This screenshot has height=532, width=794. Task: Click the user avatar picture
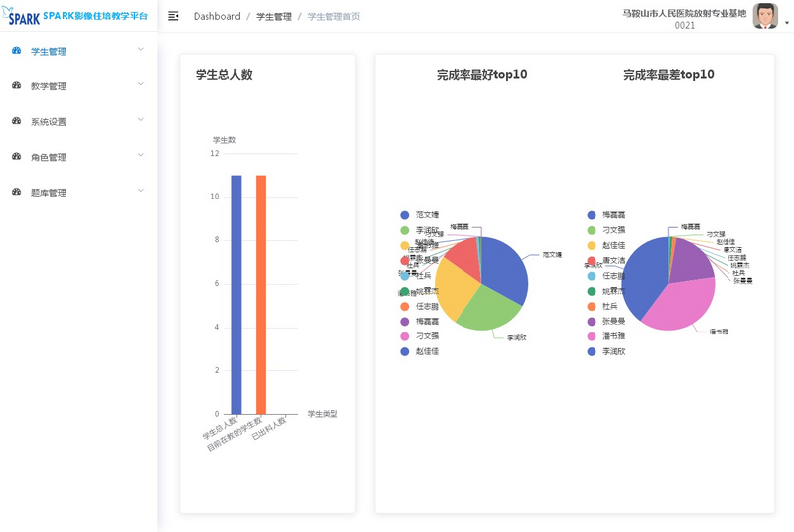coord(764,16)
